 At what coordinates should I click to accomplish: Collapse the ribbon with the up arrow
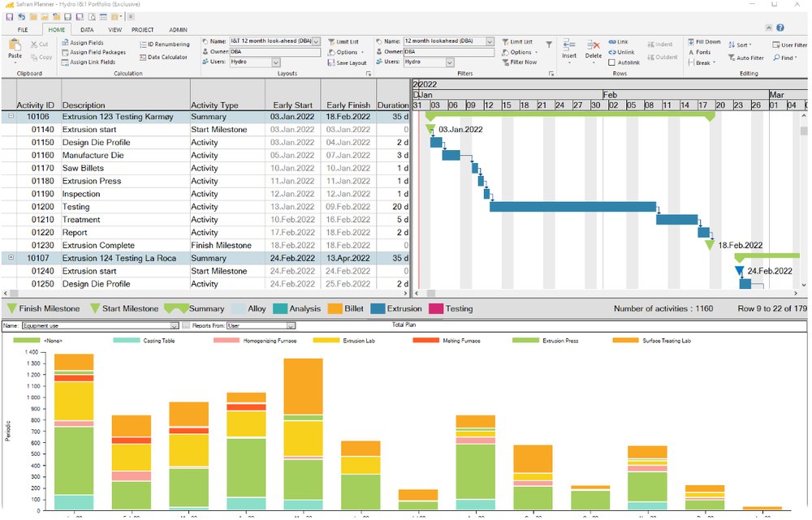pos(768,28)
